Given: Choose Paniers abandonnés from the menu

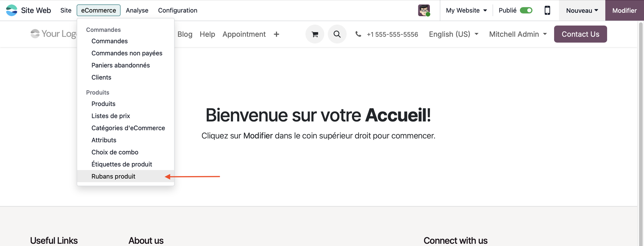Looking at the screenshot, I should pos(120,65).
